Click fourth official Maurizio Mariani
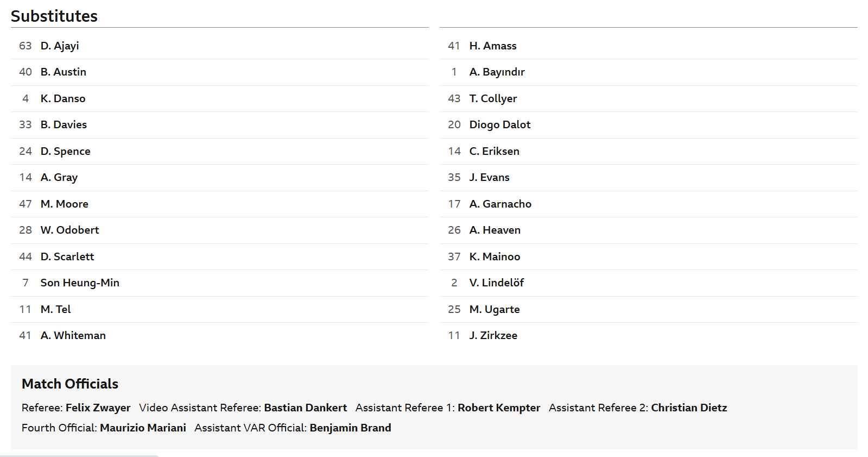This screenshot has width=868, height=457. [143, 428]
